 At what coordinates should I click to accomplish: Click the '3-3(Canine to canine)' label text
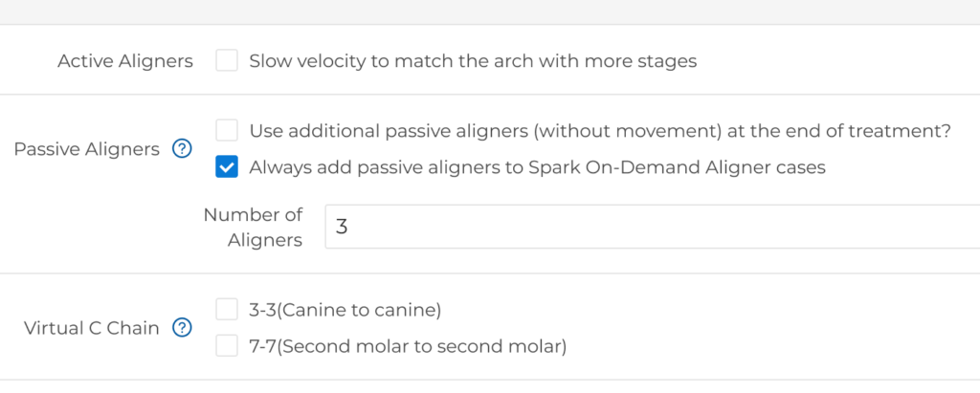345,310
